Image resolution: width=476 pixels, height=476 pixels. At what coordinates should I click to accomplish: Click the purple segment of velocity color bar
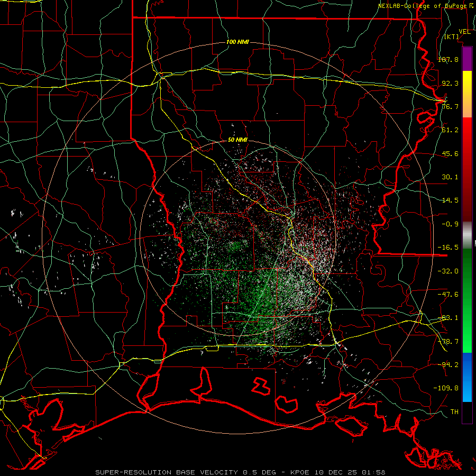(x=467, y=59)
